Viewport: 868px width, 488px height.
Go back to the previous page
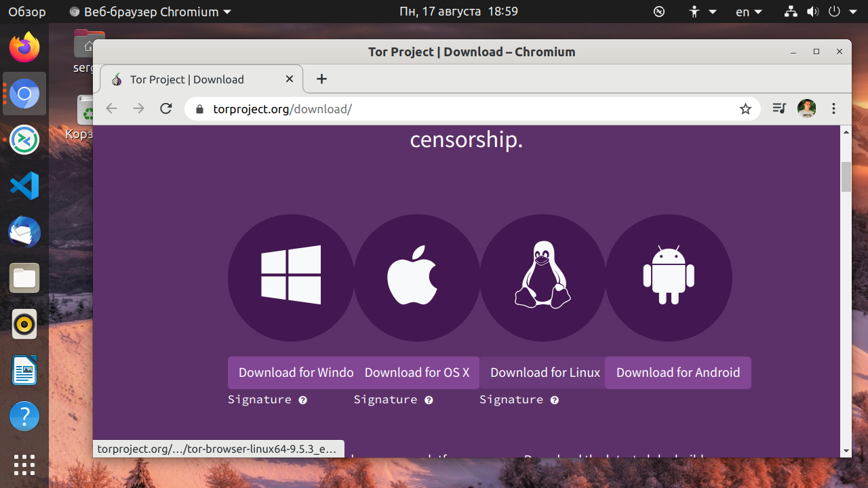[x=112, y=108]
